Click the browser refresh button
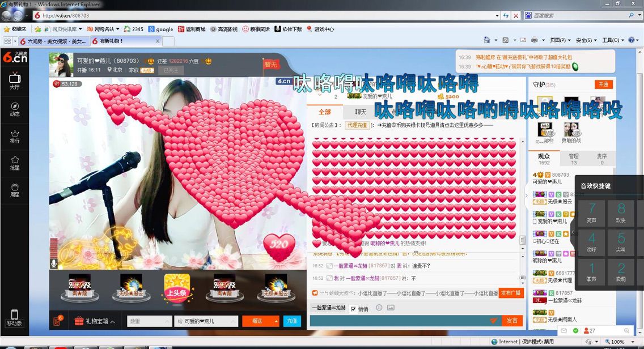 point(506,16)
